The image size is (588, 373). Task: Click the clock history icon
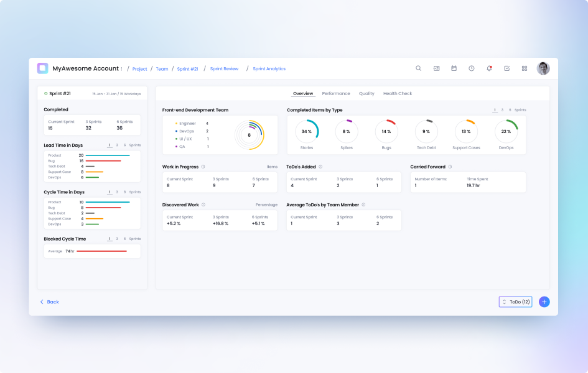coord(472,68)
